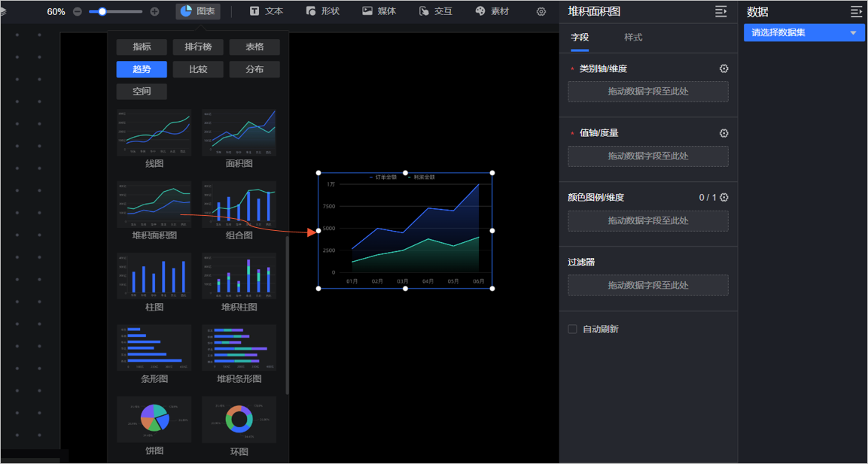The height and width of the screenshot is (464, 868).
Task: Choose the 面积图 area chart thumbnail
Action: [239, 132]
